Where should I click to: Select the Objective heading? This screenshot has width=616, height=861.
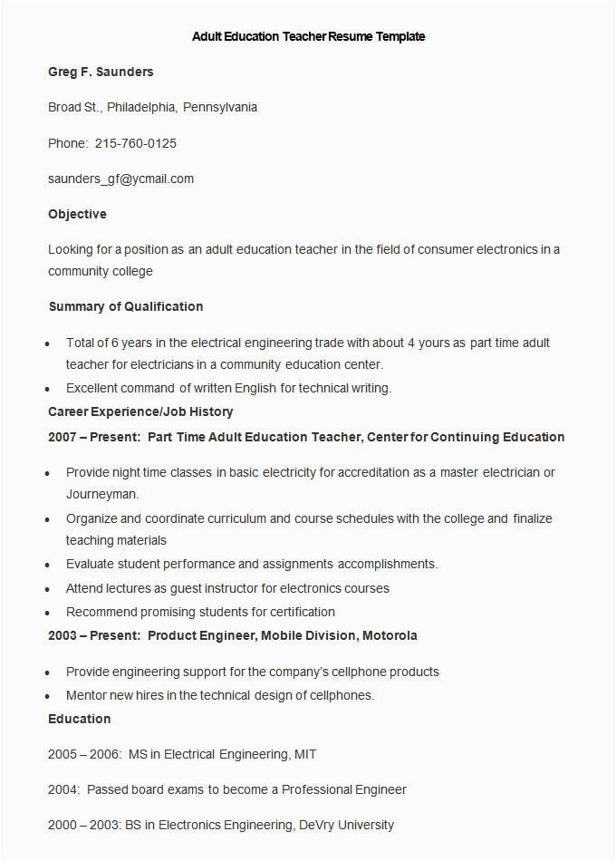click(77, 214)
